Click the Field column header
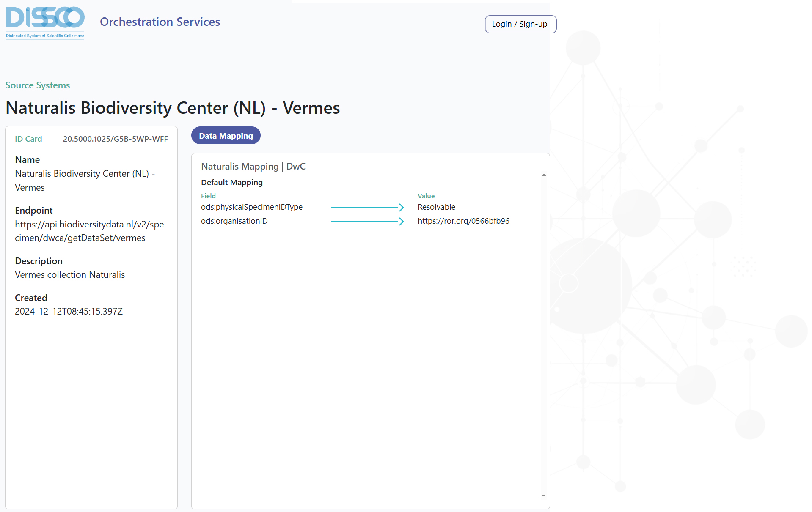812x512 pixels. (x=208, y=196)
